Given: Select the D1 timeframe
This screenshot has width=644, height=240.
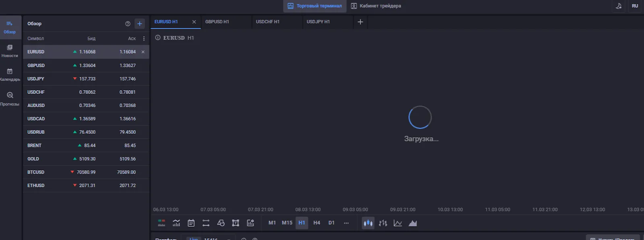Looking at the screenshot, I should (x=331, y=223).
